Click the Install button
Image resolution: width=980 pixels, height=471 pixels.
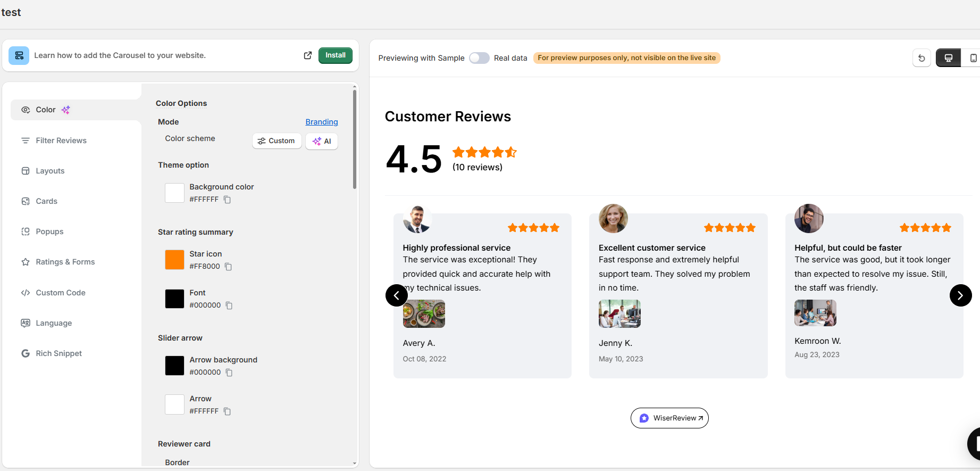click(335, 55)
